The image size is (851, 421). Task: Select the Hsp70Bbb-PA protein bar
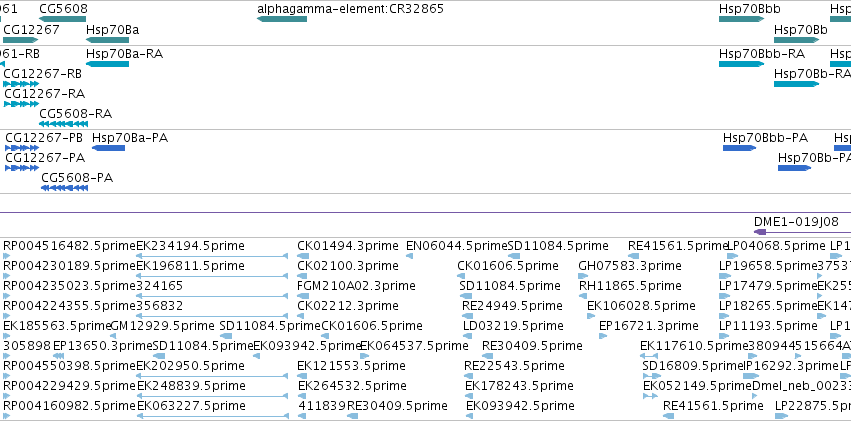740,148
